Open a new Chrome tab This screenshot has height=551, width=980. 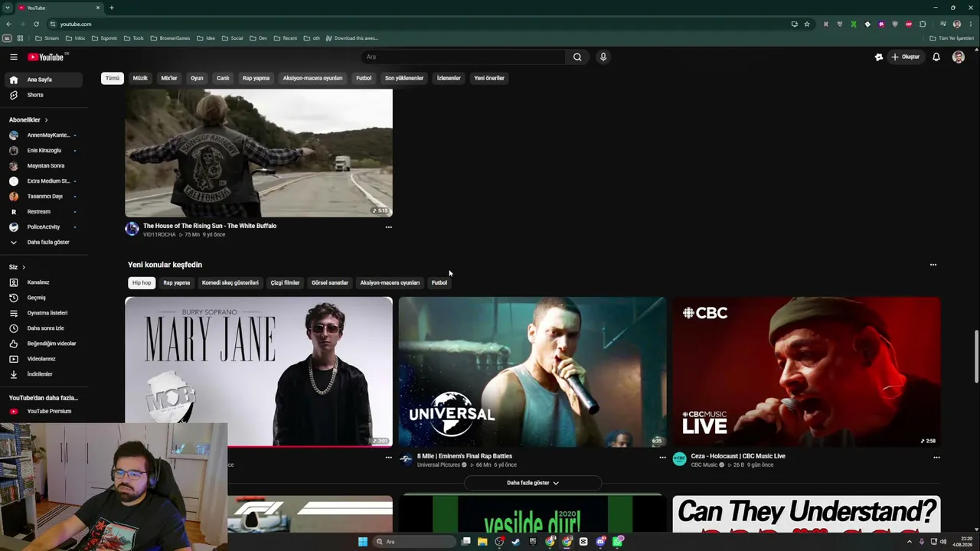click(111, 8)
